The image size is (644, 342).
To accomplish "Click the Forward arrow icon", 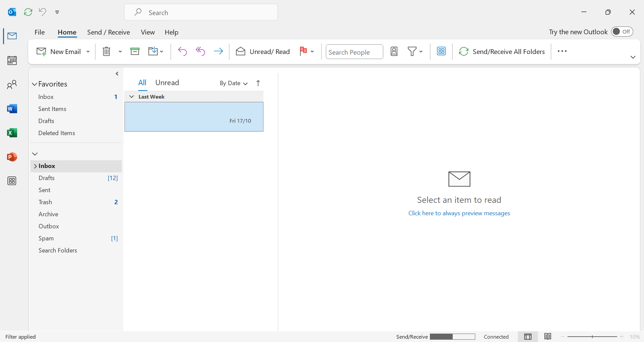I will (x=218, y=51).
